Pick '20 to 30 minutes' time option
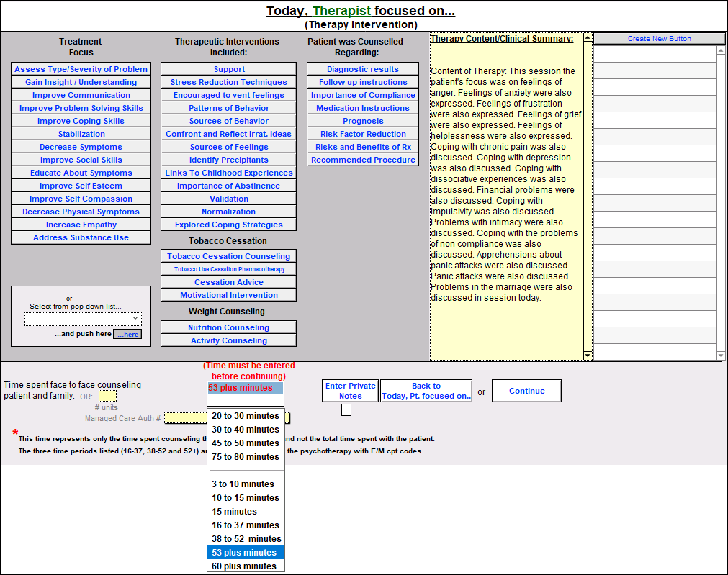Image resolution: width=728 pixels, height=575 pixels. tap(245, 416)
